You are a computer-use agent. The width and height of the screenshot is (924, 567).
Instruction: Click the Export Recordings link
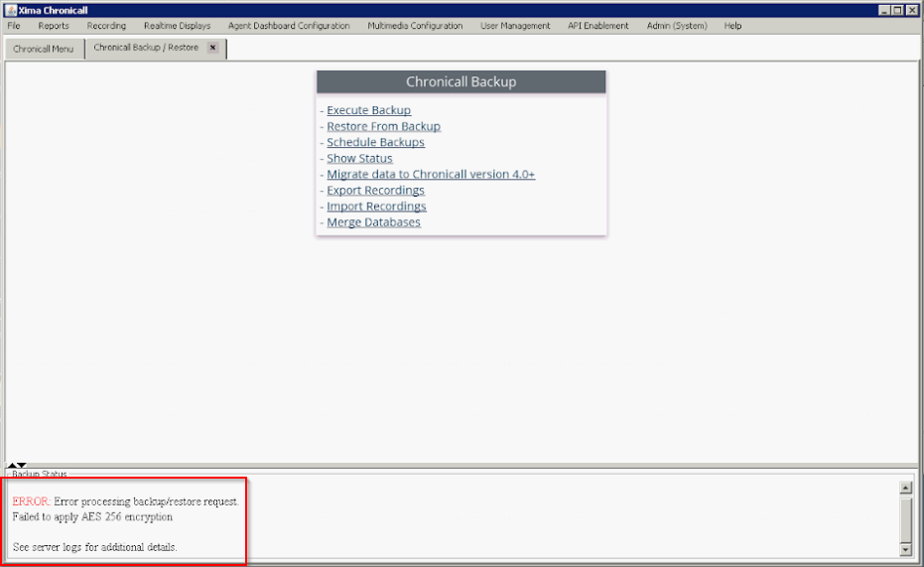375,190
